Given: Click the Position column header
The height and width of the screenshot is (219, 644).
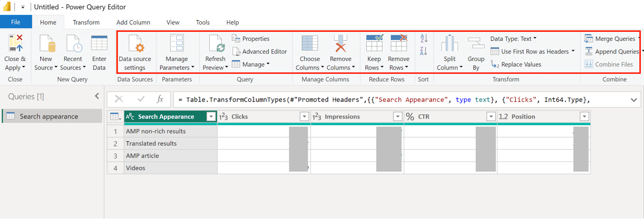Looking at the screenshot, I should click(544, 117).
